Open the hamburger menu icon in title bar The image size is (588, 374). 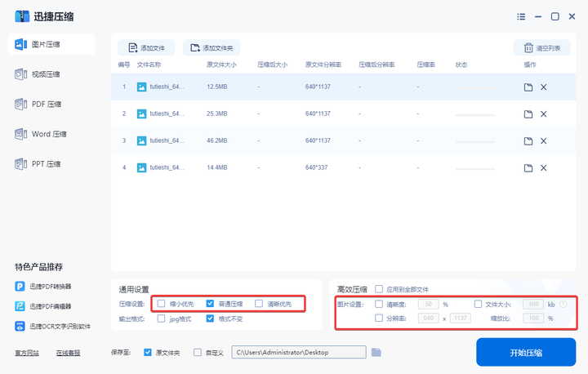coord(521,16)
